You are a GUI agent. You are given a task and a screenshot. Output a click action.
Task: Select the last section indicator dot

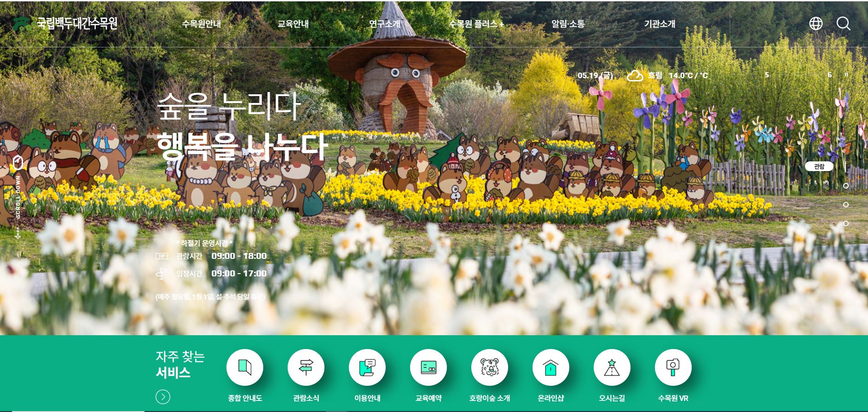click(x=846, y=223)
